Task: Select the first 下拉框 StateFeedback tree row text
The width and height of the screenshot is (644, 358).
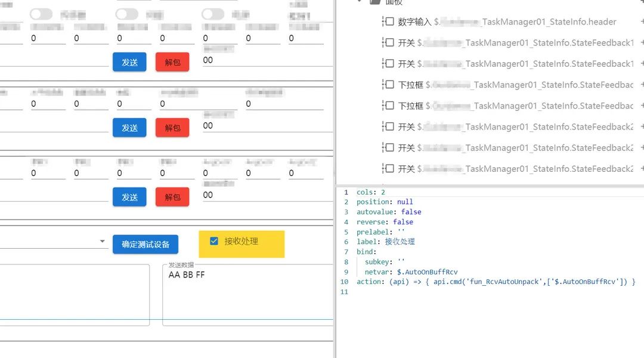Action: pyautogui.click(x=515, y=85)
